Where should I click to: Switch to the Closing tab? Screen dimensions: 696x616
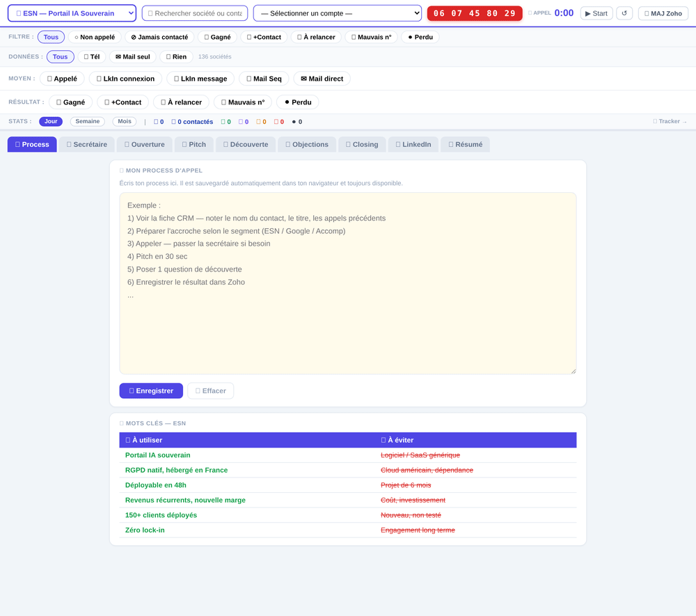pos(362,144)
